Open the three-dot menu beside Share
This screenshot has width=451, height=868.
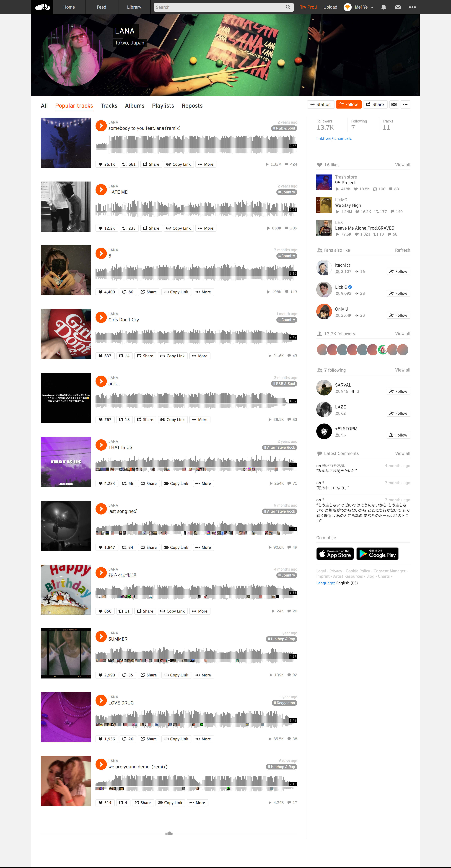[x=405, y=104]
